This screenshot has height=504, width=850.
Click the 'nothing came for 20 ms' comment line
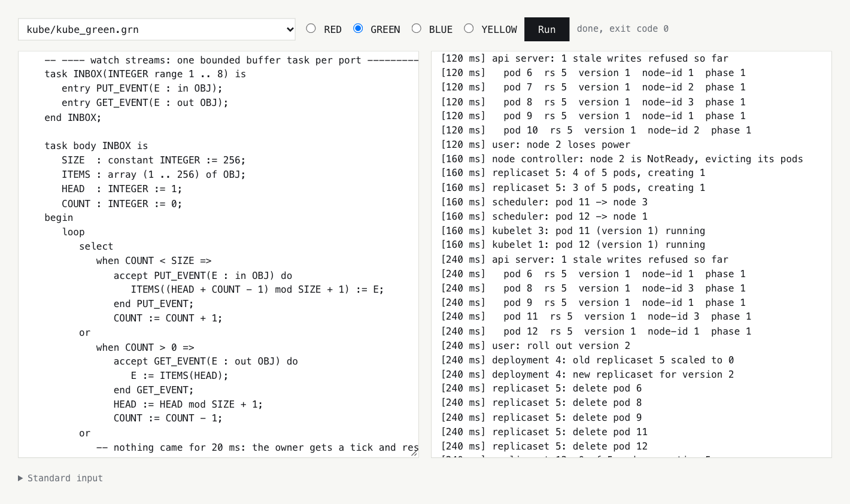(257, 448)
